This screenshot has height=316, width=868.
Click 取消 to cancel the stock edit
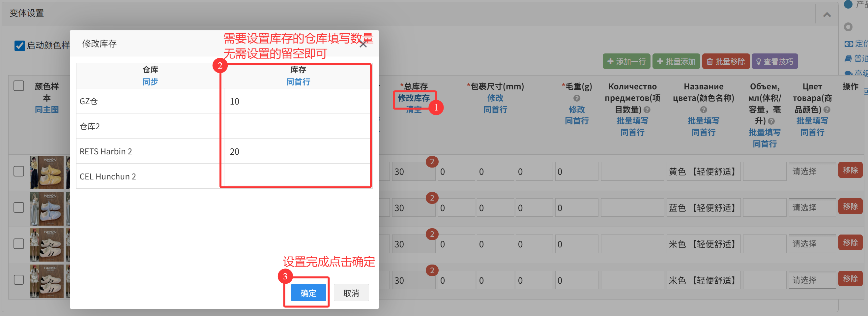point(351,292)
